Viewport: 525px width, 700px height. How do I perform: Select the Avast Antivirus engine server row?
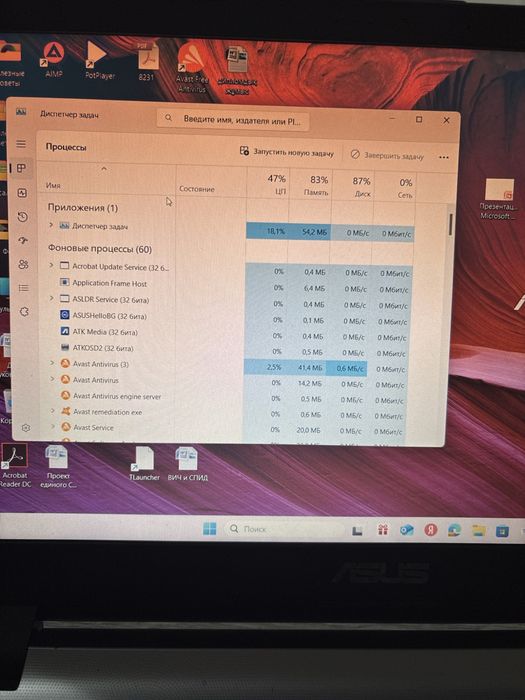232,397
